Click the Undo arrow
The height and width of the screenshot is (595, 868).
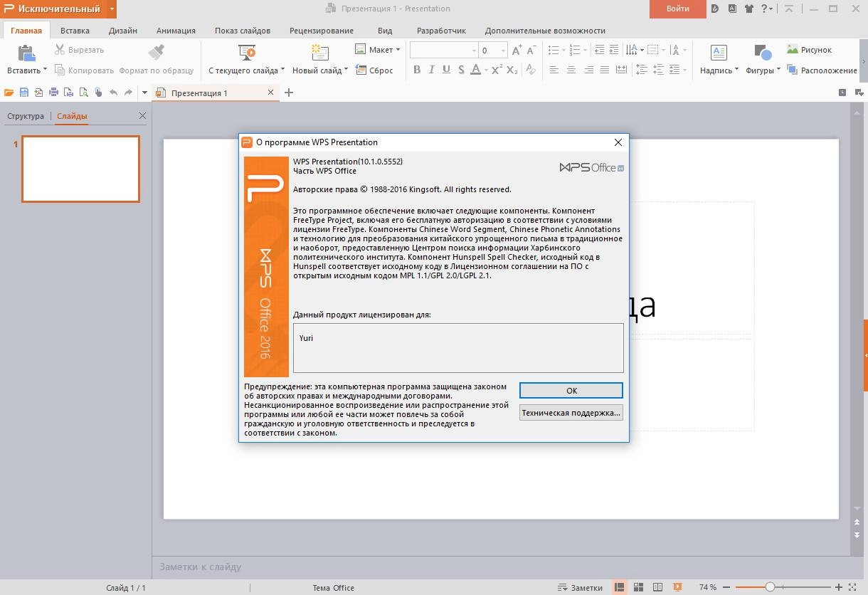click(113, 93)
